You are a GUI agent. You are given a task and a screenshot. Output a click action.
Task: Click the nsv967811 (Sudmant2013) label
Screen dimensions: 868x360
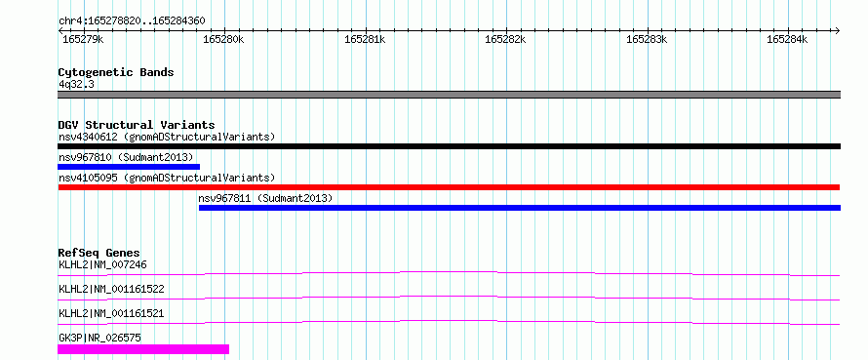pyautogui.click(x=265, y=198)
